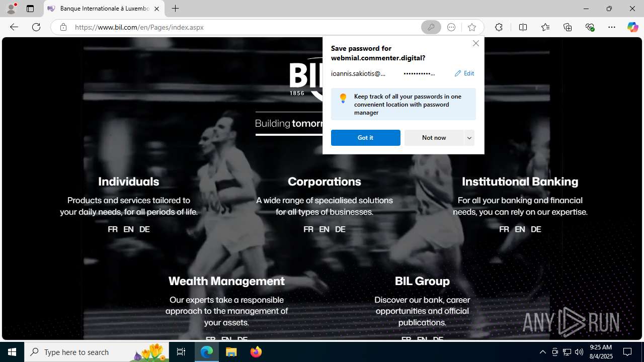
Task: Choose DE under Institutional Banking
Action: [536, 229]
